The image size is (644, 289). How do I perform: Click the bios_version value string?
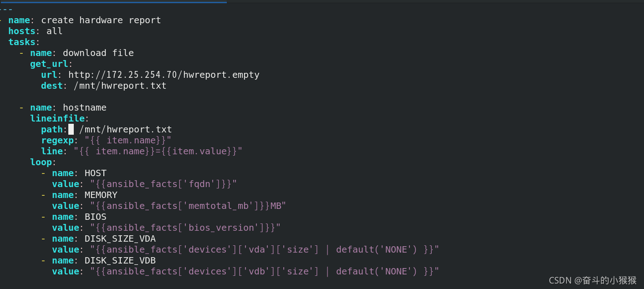click(185, 228)
